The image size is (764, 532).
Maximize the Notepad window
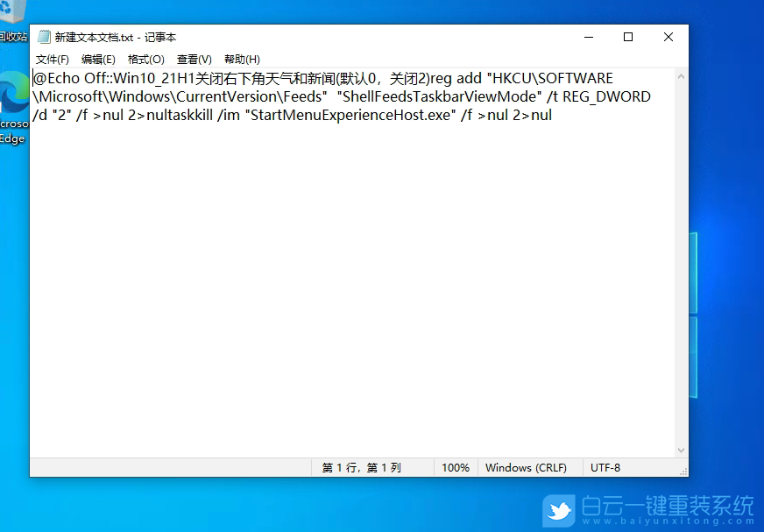tap(628, 37)
